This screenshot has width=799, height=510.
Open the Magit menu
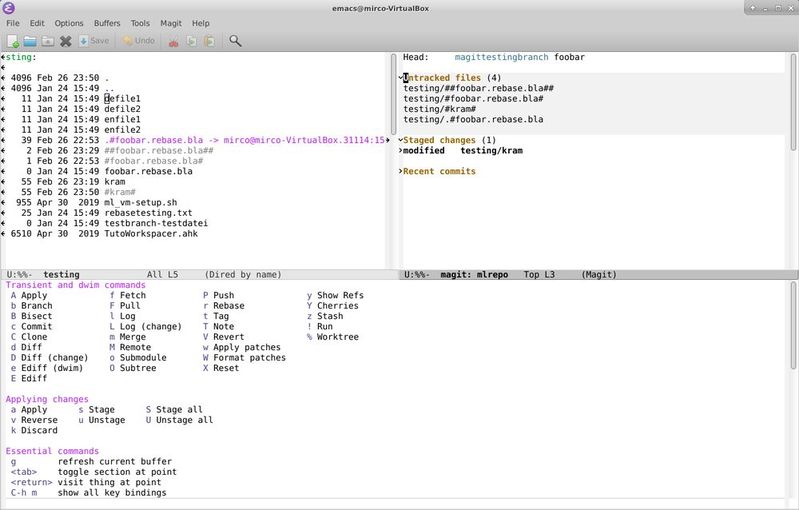pyautogui.click(x=171, y=23)
